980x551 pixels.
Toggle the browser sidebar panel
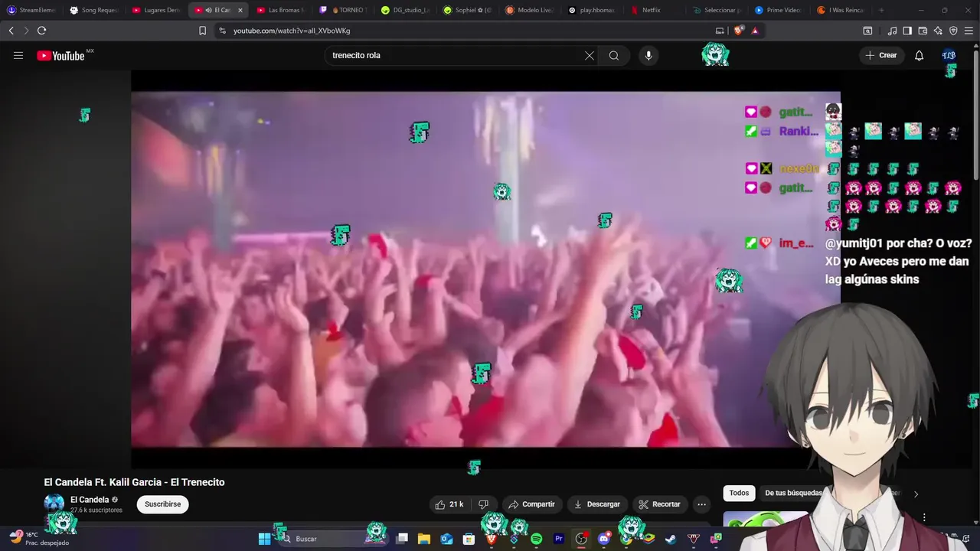pos(907,31)
